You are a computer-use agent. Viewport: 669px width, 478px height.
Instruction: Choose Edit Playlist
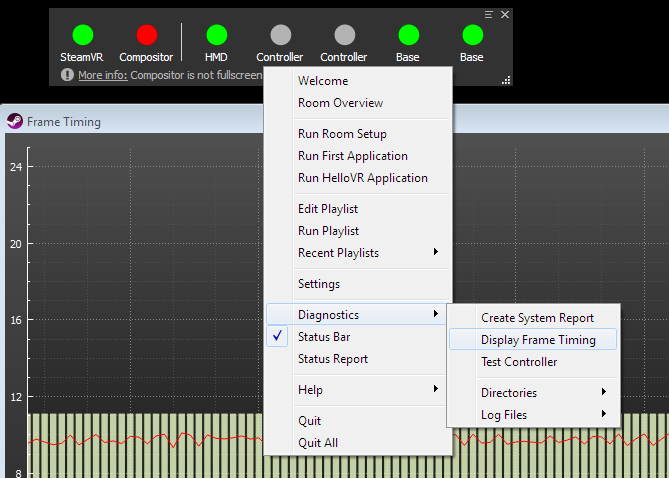[x=358, y=209]
